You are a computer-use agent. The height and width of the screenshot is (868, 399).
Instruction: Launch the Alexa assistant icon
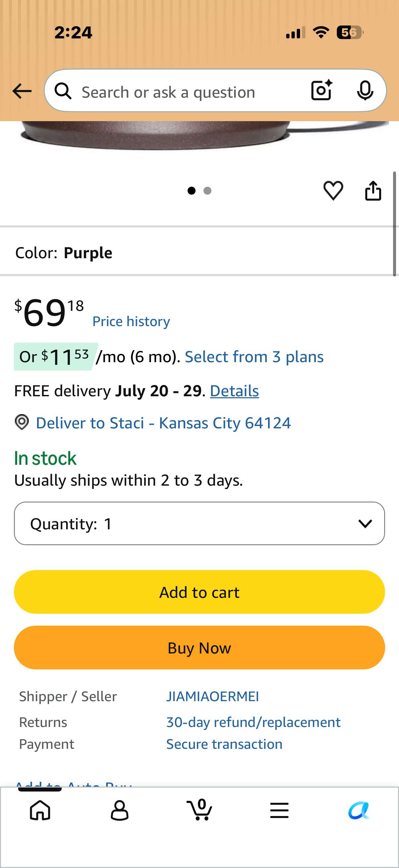pyautogui.click(x=359, y=810)
